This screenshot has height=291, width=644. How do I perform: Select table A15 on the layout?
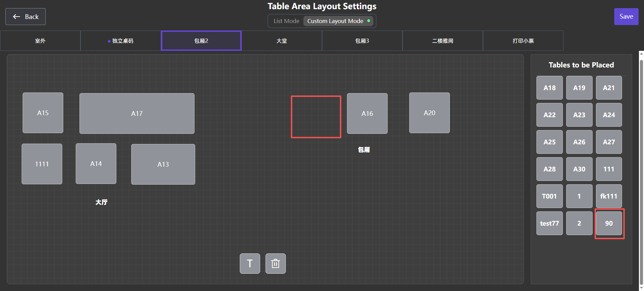pos(43,113)
